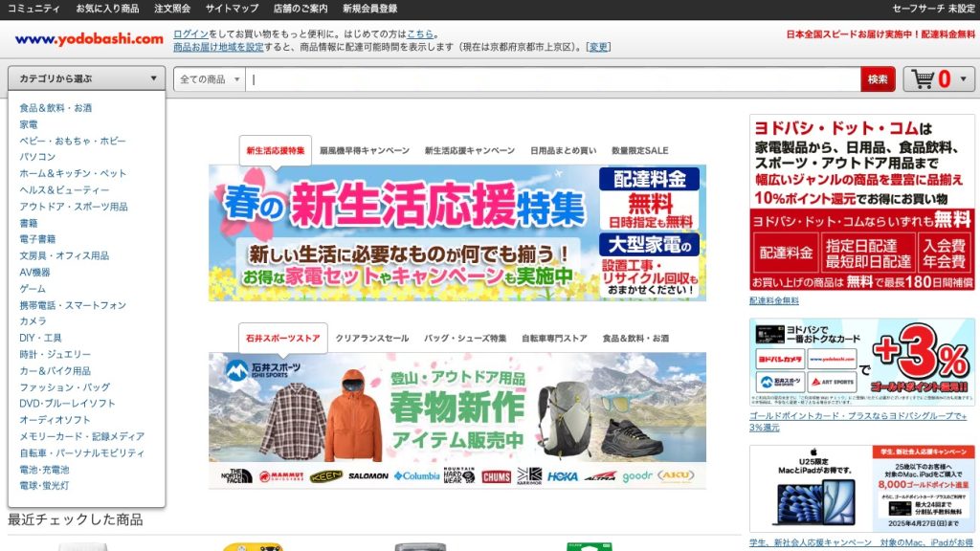Open the shopping cart icon
Screen dimensions: 980x551
click(x=924, y=79)
